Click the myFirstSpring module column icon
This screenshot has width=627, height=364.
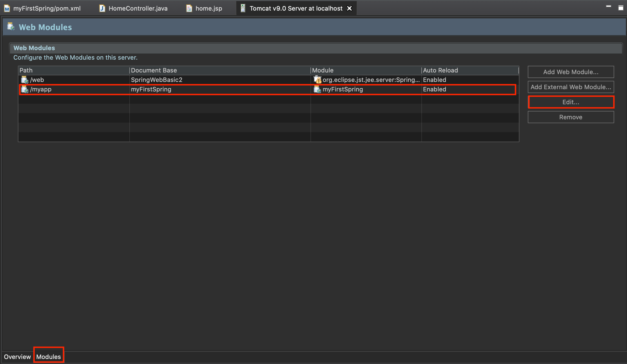click(x=317, y=89)
